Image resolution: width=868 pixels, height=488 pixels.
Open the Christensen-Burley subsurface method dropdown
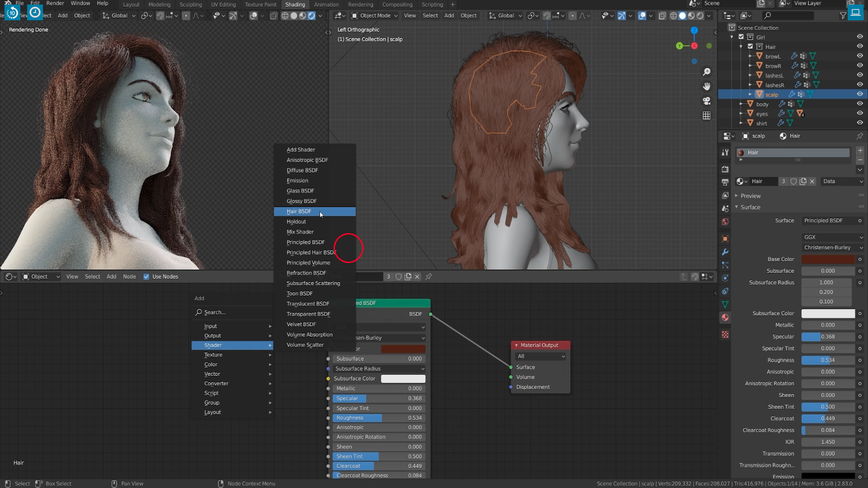833,248
